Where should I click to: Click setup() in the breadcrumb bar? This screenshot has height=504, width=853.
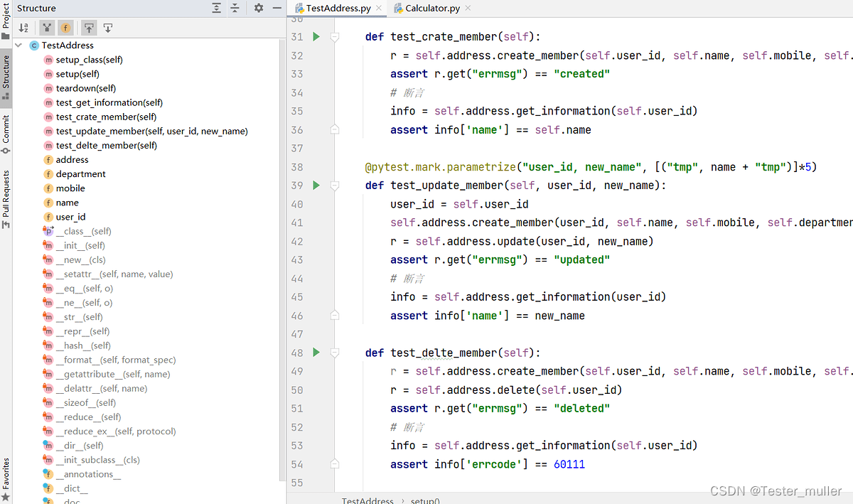click(425, 500)
